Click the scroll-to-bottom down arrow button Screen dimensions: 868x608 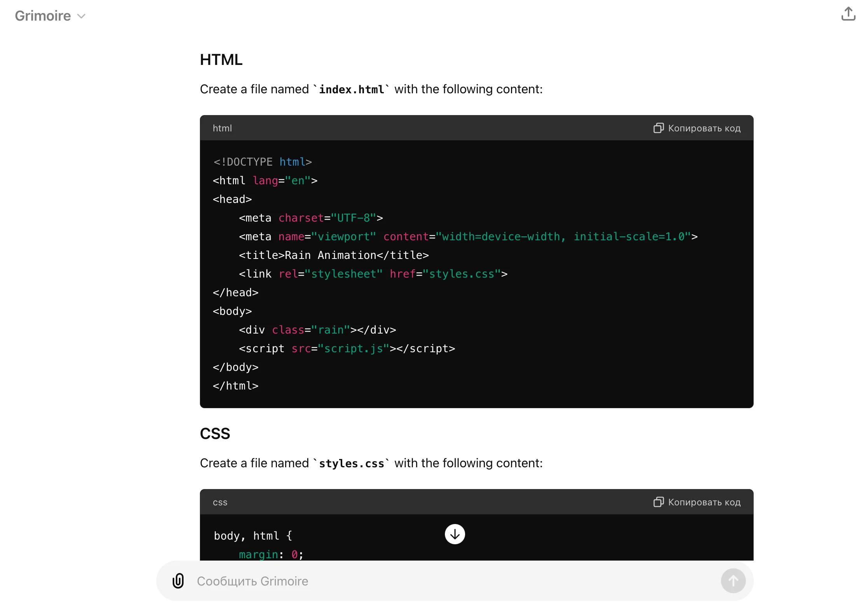click(x=455, y=534)
